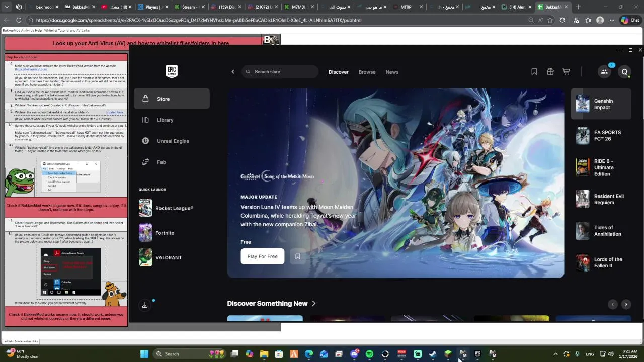This screenshot has width=644, height=362.
Task: Open Steam from the taskbar
Action: coord(433,354)
